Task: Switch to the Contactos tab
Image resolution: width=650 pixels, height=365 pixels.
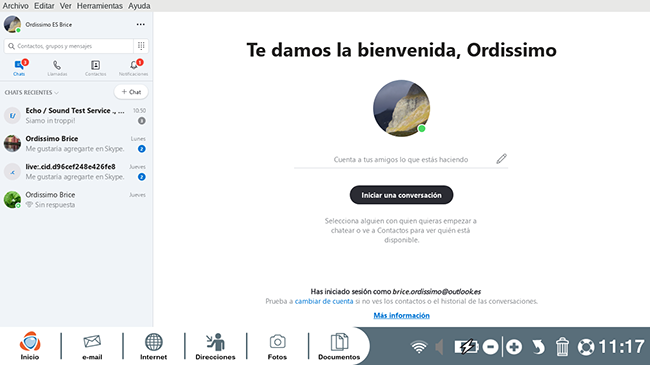Action: pyautogui.click(x=96, y=68)
